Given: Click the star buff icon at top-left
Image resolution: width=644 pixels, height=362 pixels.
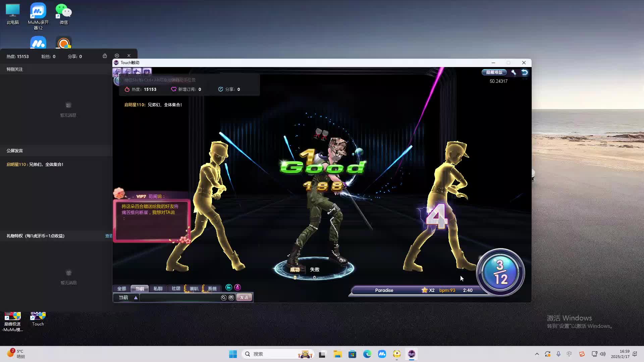Looking at the screenshot, I should pyautogui.click(x=137, y=71).
